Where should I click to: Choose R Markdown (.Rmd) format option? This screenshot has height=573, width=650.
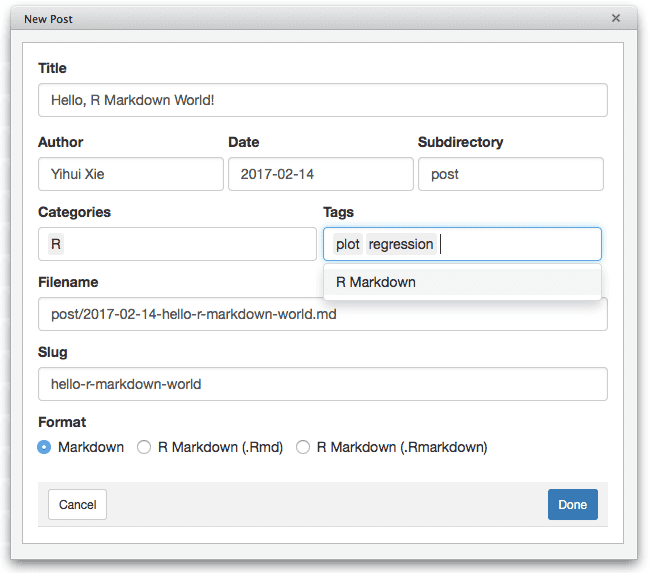click(144, 448)
